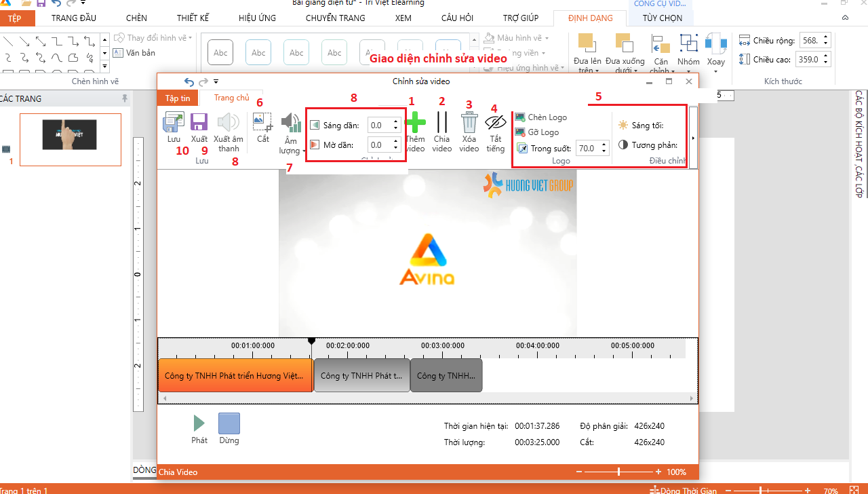
Task: Click the Chia video split icon
Action: click(x=442, y=122)
